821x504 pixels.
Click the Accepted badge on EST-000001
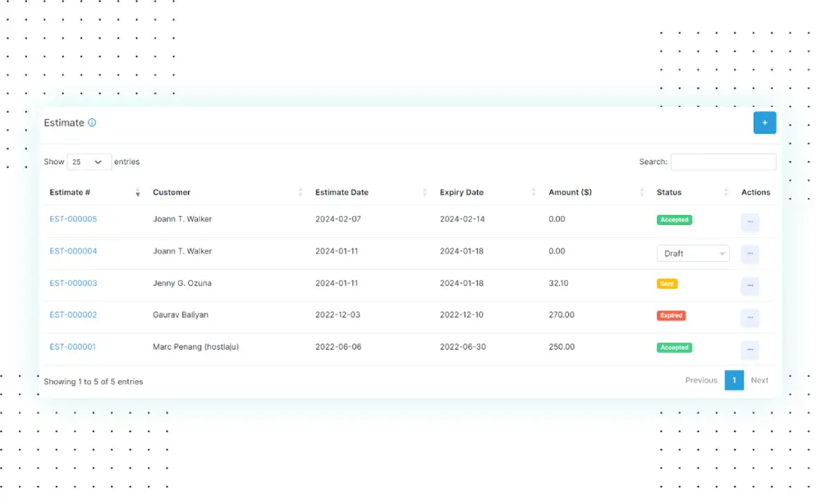(674, 347)
